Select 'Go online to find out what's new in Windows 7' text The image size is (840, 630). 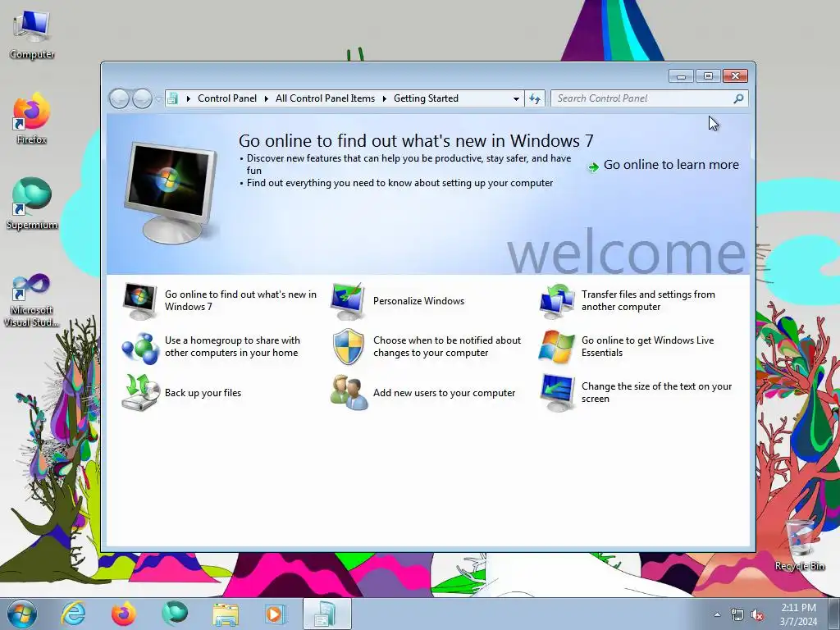coord(240,300)
